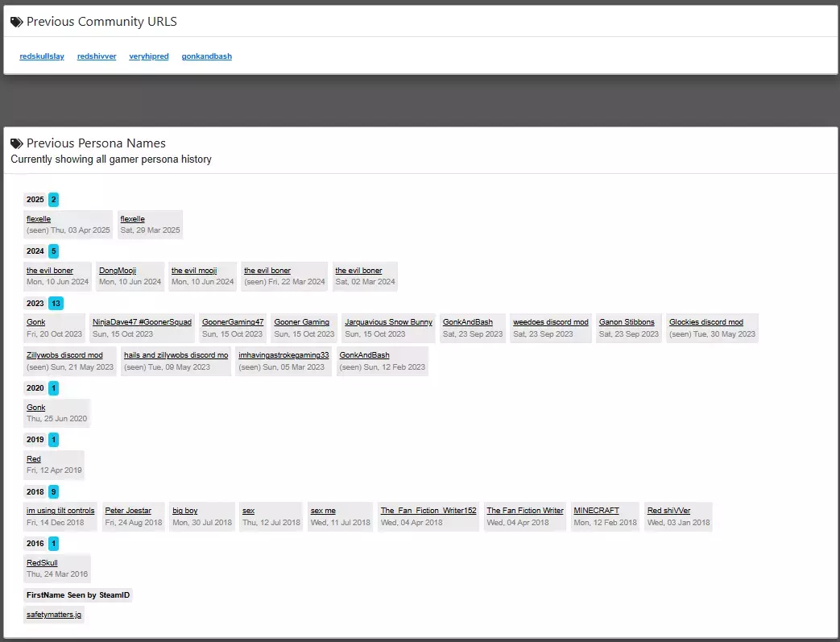This screenshot has width=840, height=642.
Task: Open GonkAndBash persona seen Sun, 12 Feb 2023
Action: pyautogui.click(x=364, y=355)
